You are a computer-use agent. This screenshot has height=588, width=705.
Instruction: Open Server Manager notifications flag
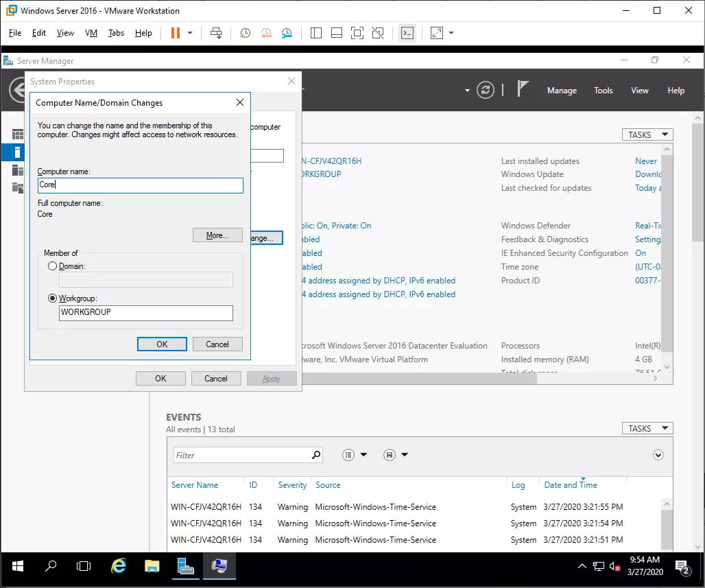pos(523,89)
